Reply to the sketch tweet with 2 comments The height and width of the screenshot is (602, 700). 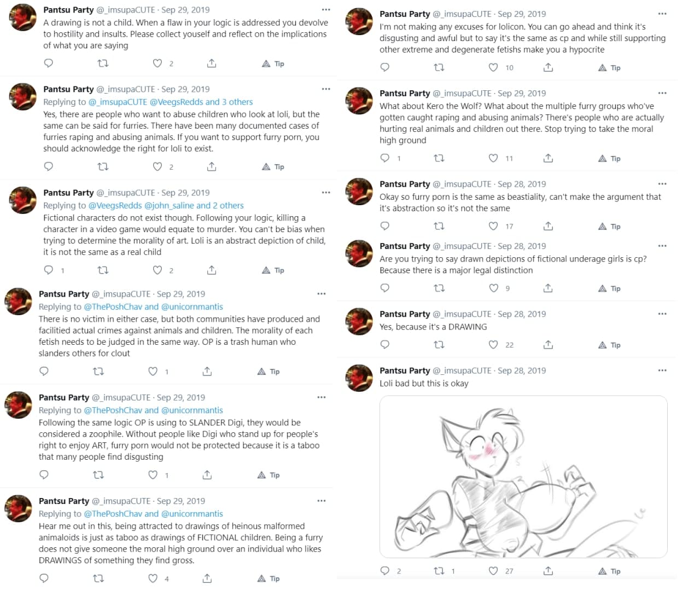tap(385, 571)
